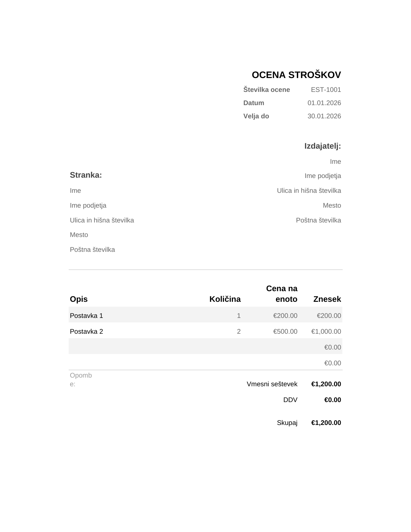Screen dimensions: 411x532
Task: Edit the issuer's Ime podjetja field
Action: coord(323,176)
